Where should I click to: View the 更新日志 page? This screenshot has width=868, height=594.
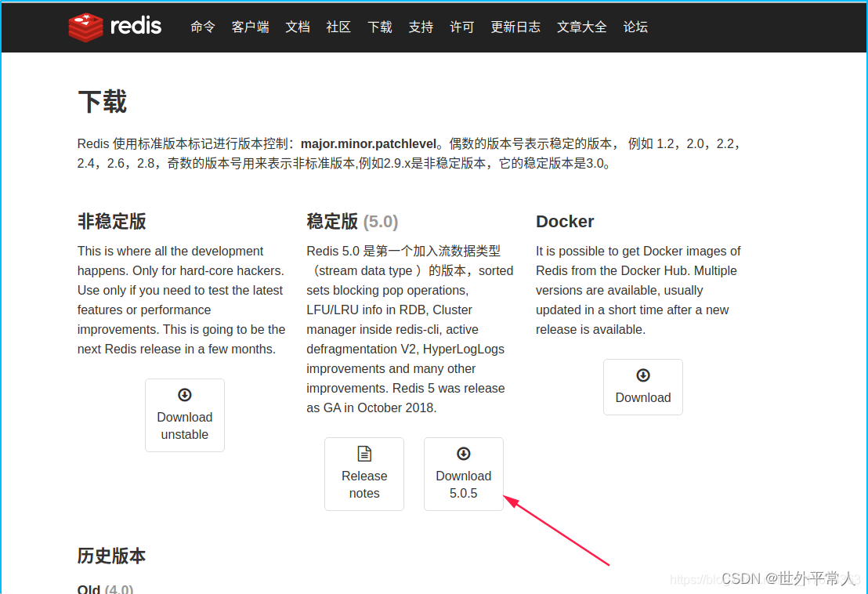point(515,27)
